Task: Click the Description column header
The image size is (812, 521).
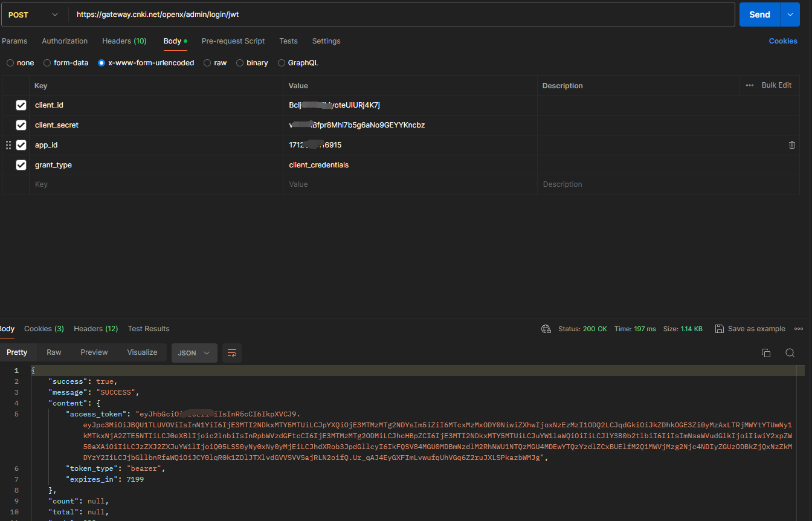Action: coord(562,86)
